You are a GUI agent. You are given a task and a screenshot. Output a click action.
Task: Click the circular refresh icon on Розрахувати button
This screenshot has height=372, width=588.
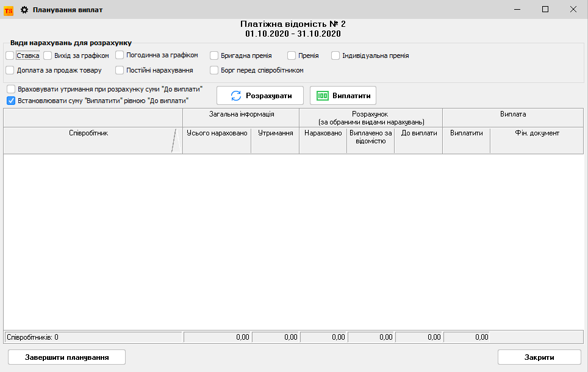click(x=237, y=95)
